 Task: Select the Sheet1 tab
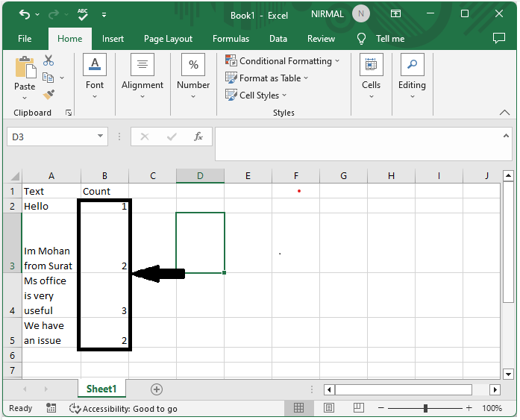(x=101, y=389)
